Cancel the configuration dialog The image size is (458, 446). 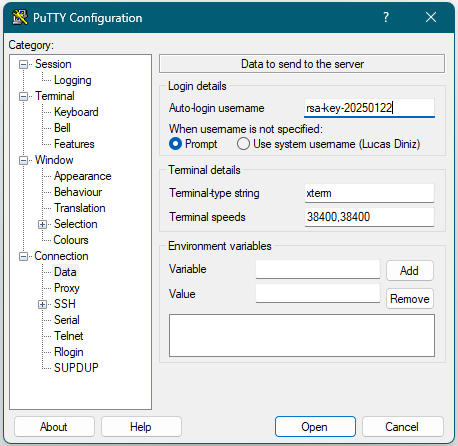click(x=402, y=427)
